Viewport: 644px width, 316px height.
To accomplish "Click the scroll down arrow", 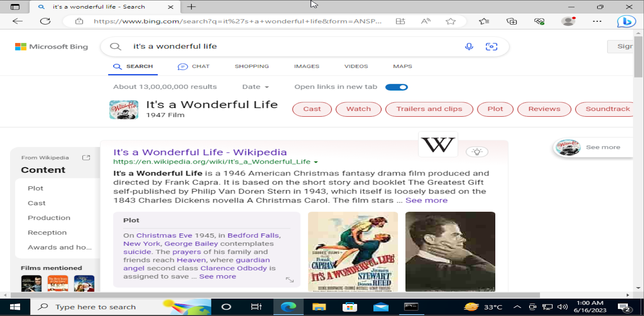I will (x=638, y=288).
